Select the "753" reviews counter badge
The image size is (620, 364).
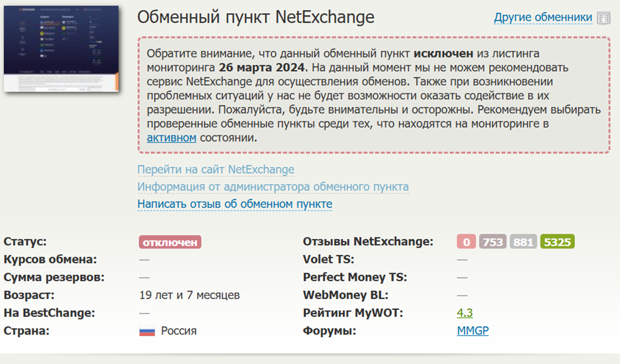click(x=491, y=241)
